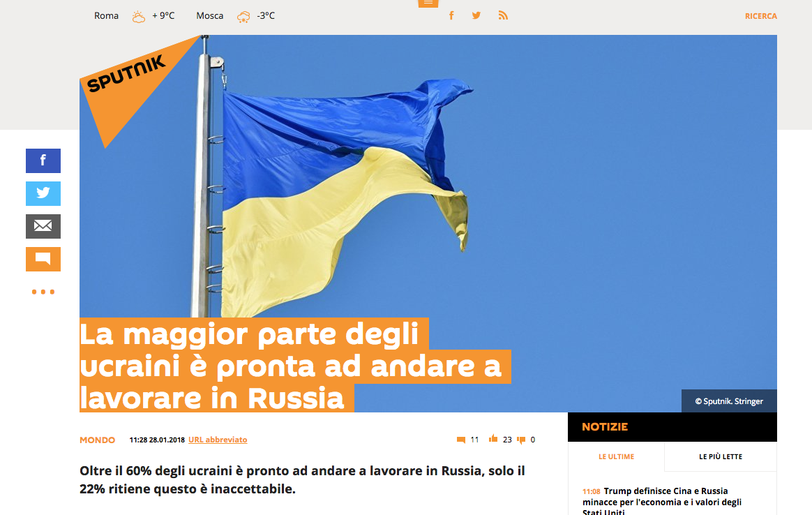812x515 pixels.
Task: Click the URL abbreviato link
Action: [x=218, y=440]
